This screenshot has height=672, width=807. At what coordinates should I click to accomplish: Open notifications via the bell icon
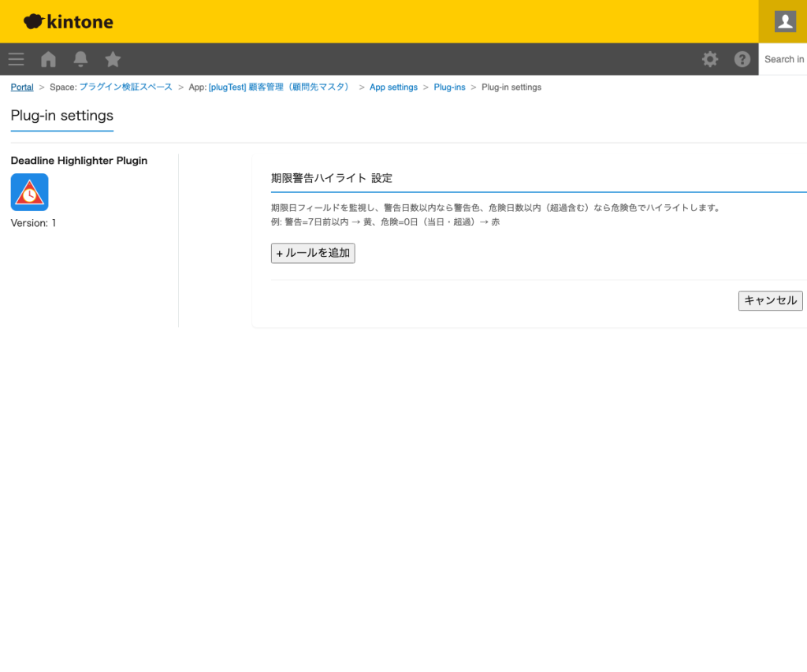coord(80,59)
